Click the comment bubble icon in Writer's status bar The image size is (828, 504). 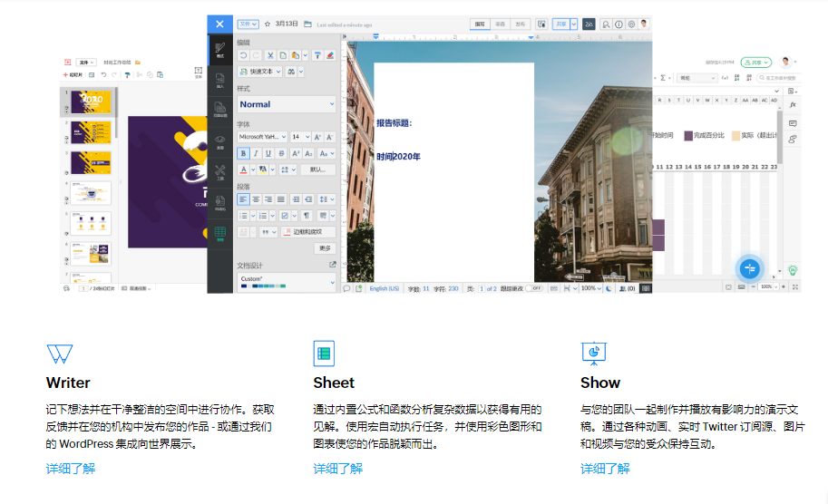346,288
